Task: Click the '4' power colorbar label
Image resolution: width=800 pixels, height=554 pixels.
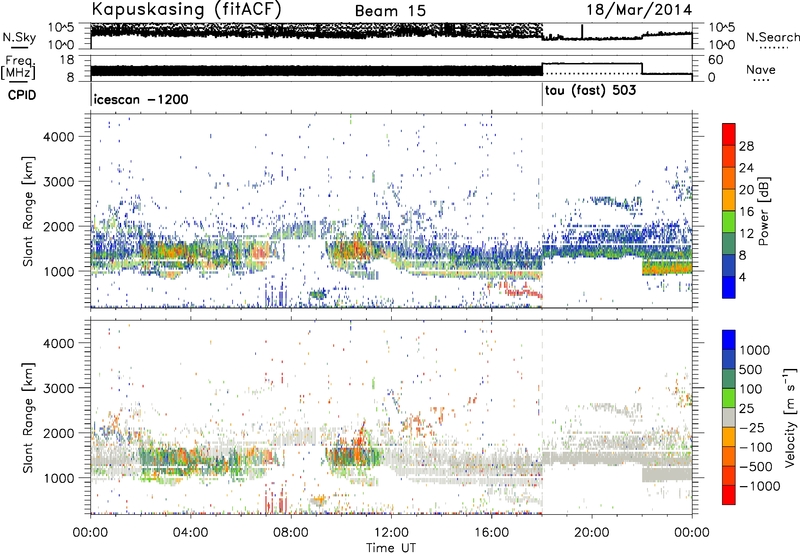Action: coord(742,277)
